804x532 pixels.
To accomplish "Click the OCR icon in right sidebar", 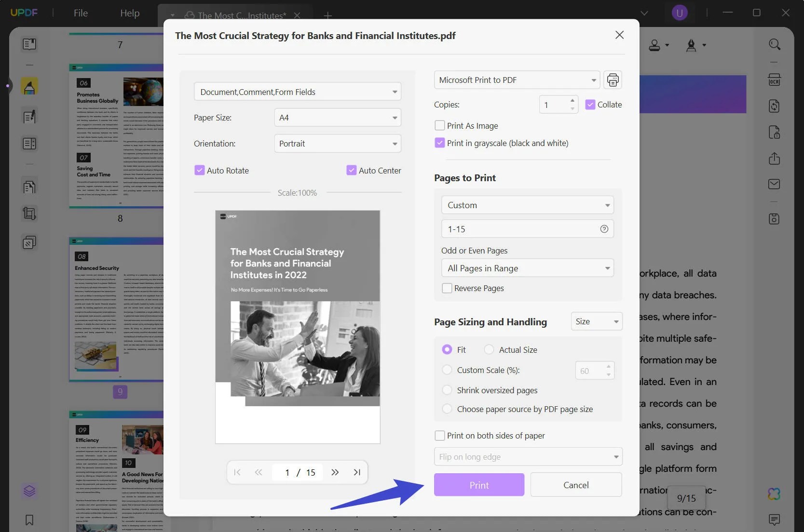I will (x=775, y=80).
